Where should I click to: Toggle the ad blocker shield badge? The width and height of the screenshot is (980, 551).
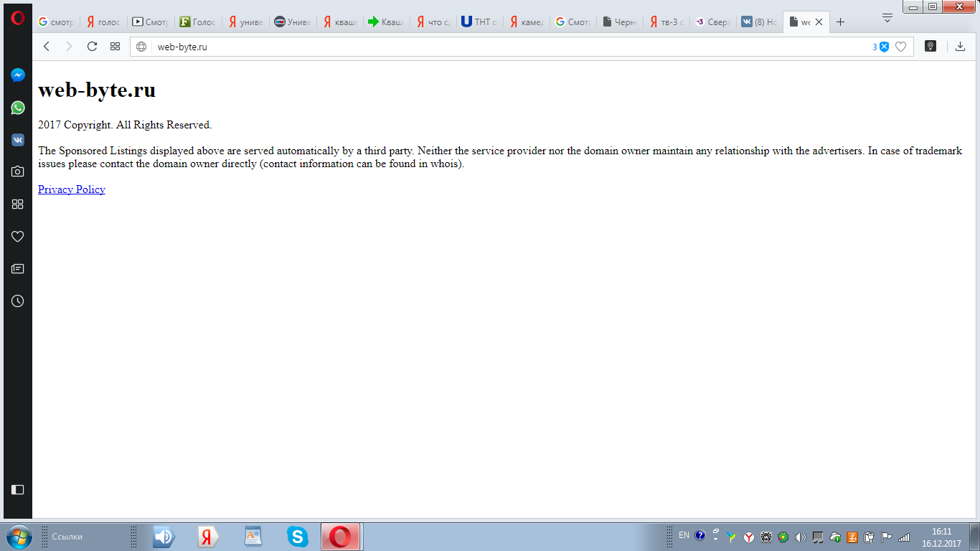[884, 47]
